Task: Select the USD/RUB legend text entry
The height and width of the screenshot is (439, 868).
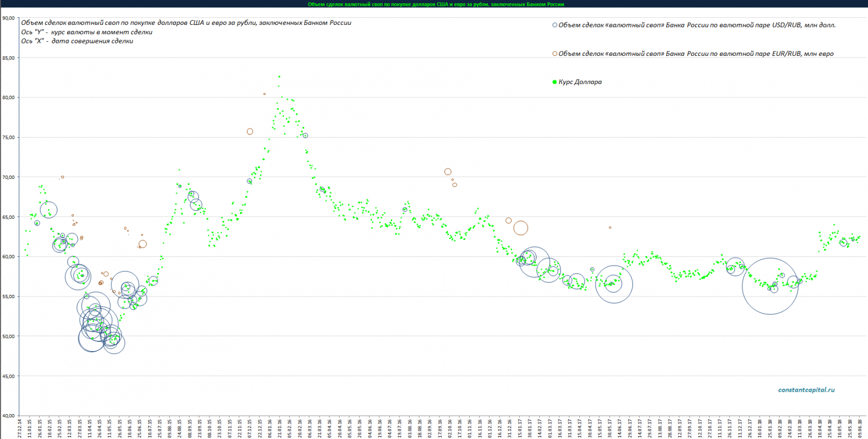Action: tap(697, 25)
